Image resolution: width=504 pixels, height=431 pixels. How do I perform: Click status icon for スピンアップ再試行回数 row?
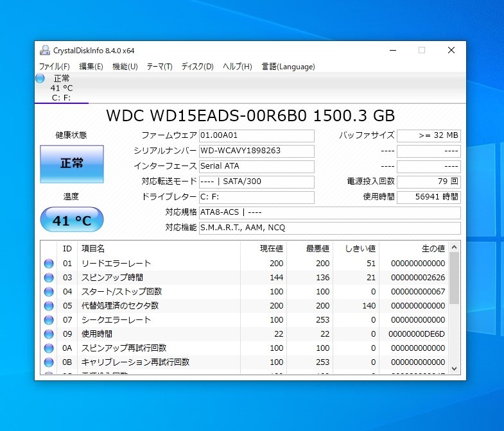49,348
